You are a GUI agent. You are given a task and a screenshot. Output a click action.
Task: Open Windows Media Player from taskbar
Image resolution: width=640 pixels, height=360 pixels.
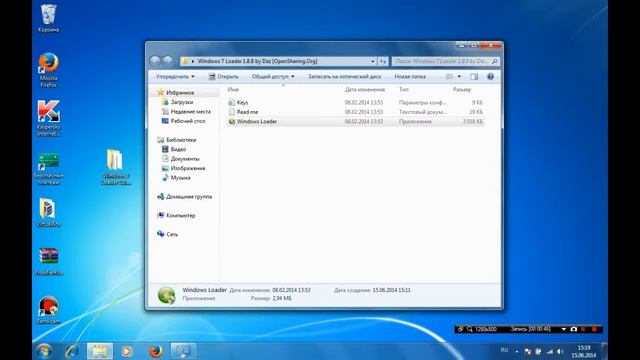[127, 351]
